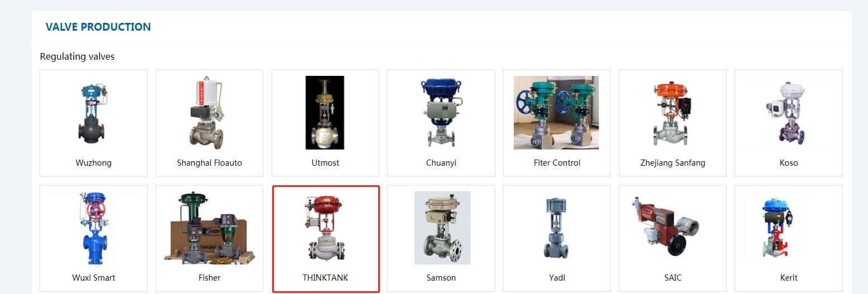Click the Koso brand name
Screen dimensions: 868x294
coord(788,163)
